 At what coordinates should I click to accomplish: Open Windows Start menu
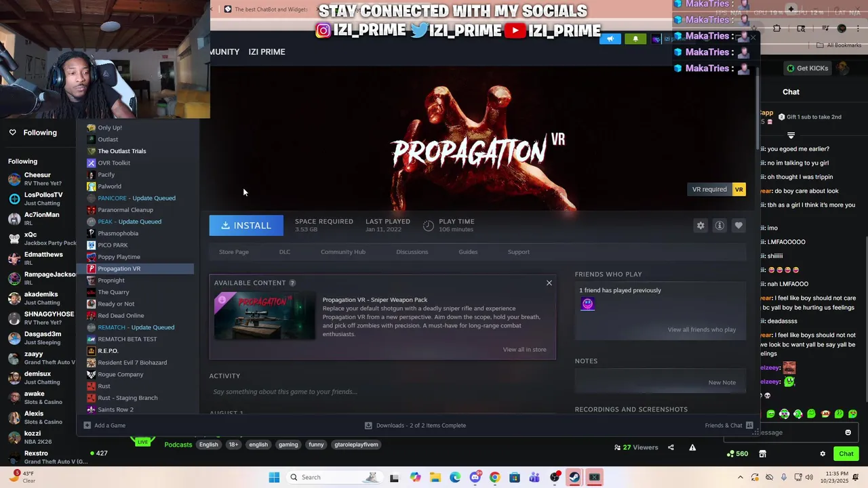pyautogui.click(x=274, y=477)
